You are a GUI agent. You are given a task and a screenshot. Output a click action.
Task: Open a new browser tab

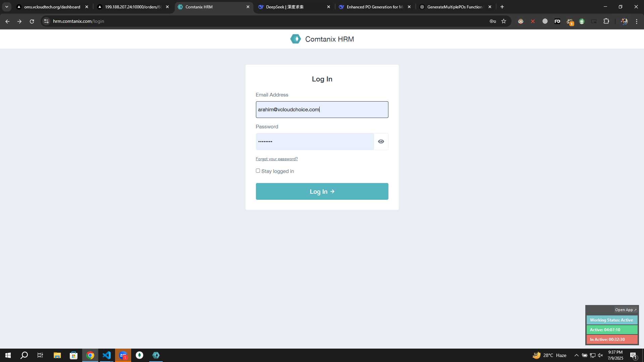point(502,7)
